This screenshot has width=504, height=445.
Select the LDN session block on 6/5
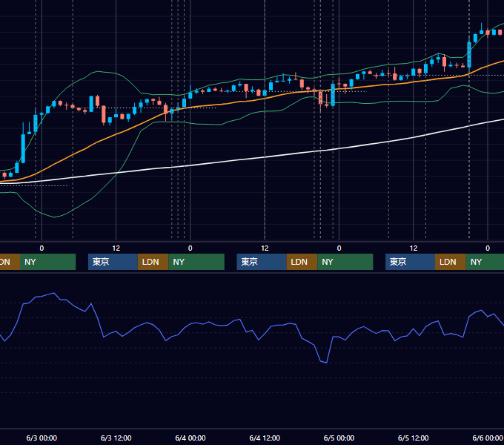[451, 262]
